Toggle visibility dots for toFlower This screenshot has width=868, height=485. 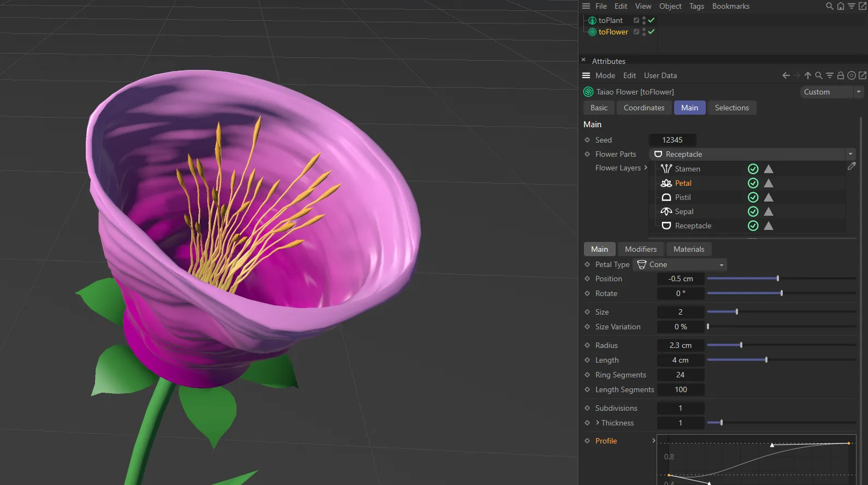(644, 32)
